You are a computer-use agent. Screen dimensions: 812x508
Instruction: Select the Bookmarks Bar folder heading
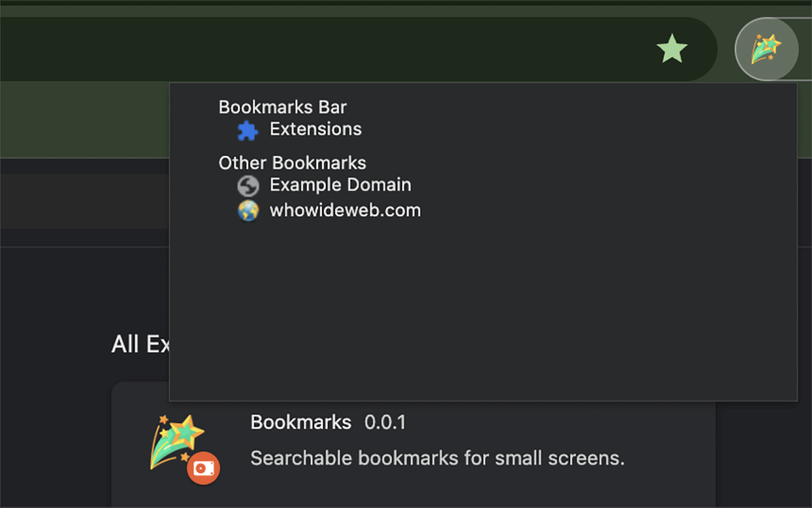(282, 107)
